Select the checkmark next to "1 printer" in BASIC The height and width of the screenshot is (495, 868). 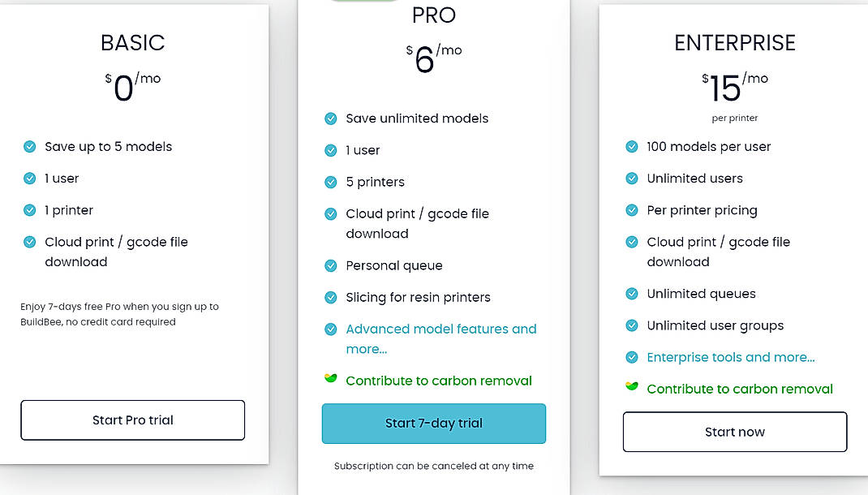click(29, 210)
